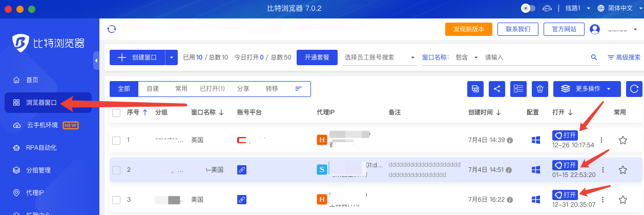644x215 pixels.
Task: Switch to the 已打开(1) tab
Action: [212, 89]
